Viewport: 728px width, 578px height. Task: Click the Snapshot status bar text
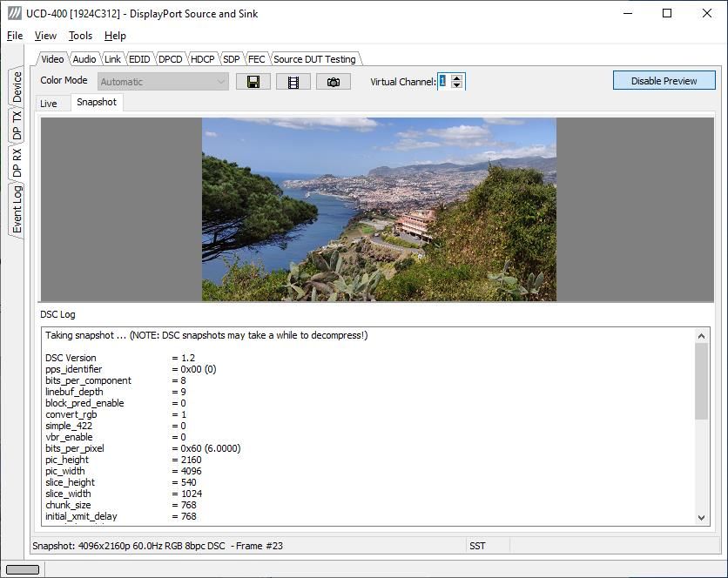(x=158, y=546)
